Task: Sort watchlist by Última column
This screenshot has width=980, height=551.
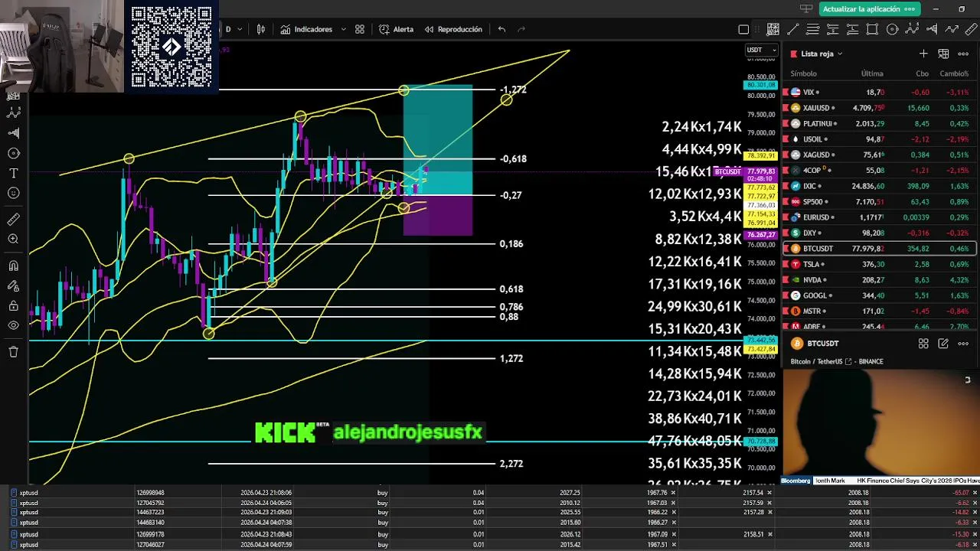Action: click(x=872, y=73)
